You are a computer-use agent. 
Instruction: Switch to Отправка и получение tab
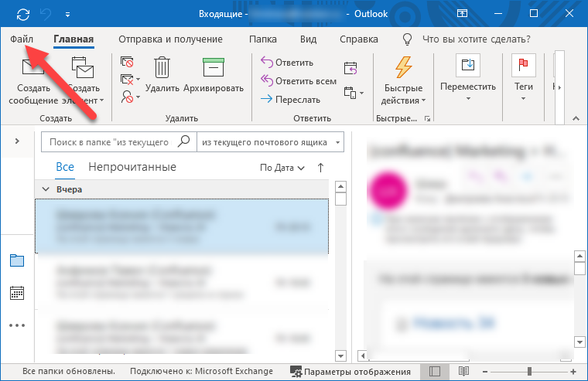(x=170, y=39)
